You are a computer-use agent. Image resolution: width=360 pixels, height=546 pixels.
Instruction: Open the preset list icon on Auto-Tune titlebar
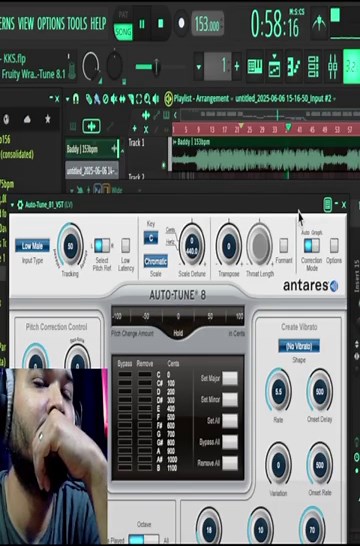(328, 204)
